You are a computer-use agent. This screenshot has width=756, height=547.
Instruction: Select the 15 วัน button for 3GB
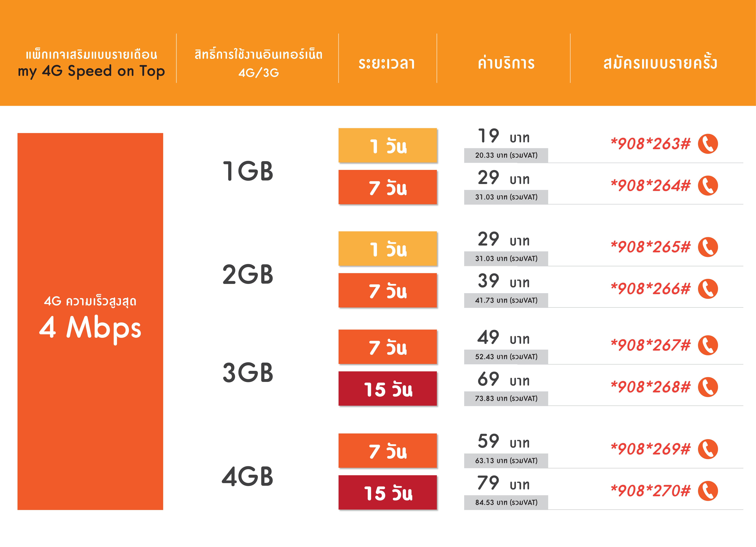point(388,389)
